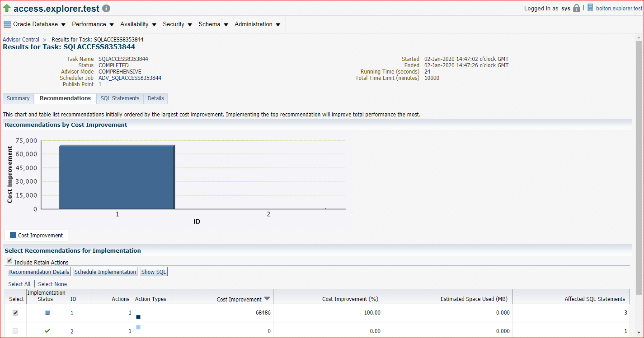
Task: Expand the Administration menu
Action: click(x=257, y=24)
